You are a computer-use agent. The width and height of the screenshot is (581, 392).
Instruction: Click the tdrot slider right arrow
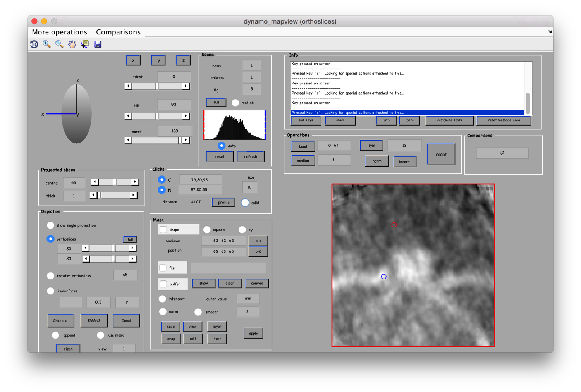point(186,86)
